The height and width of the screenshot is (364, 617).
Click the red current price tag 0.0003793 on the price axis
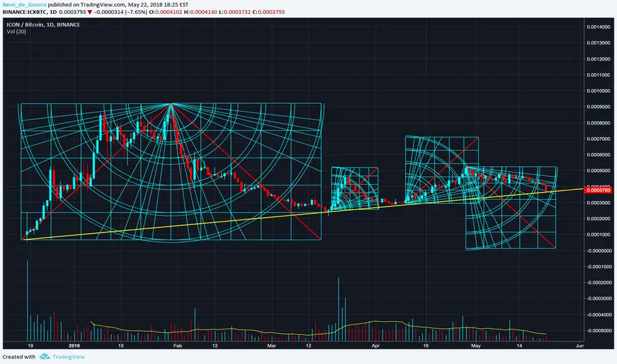pyautogui.click(x=598, y=190)
